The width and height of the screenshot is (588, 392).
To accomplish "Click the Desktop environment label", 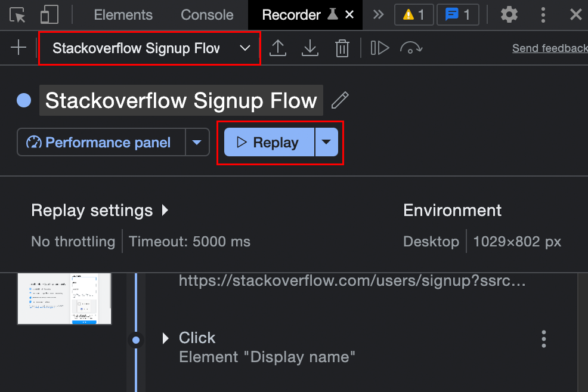I will pos(431,242).
